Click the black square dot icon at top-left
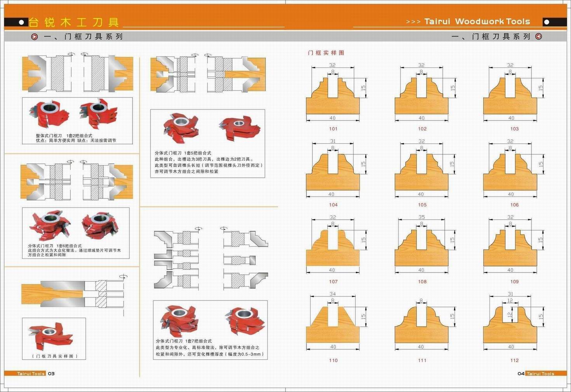Image resolution: width=571 pixels, height=392 pixels. (22, 23)
